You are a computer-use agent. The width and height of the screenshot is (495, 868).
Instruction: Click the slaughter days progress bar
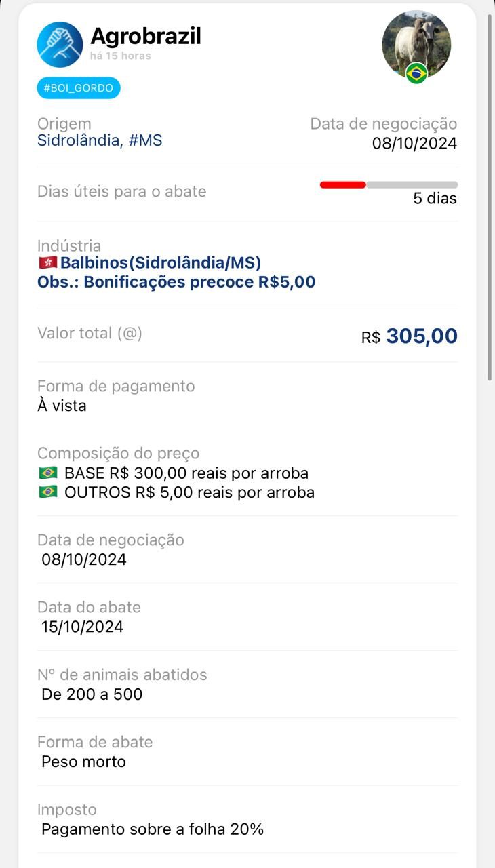coord(389,184)
